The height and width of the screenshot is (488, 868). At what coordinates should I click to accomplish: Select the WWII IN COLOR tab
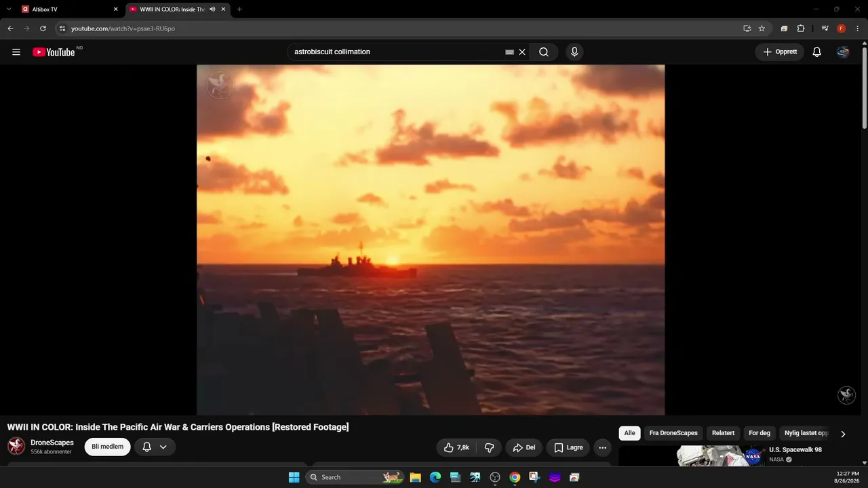coord(178,9)
